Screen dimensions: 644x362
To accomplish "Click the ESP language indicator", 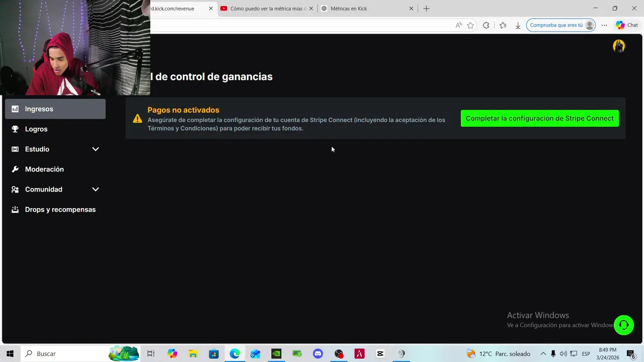I will pos(586,353).
